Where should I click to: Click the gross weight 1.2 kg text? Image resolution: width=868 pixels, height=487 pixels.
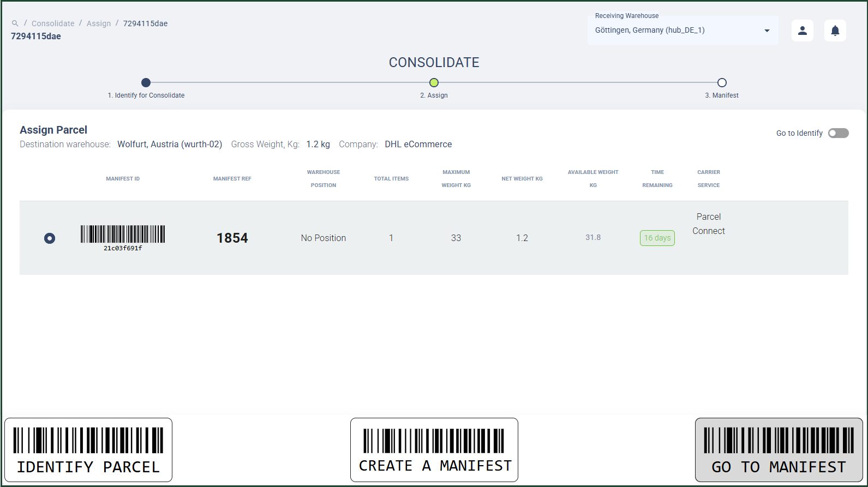(318, 145)
